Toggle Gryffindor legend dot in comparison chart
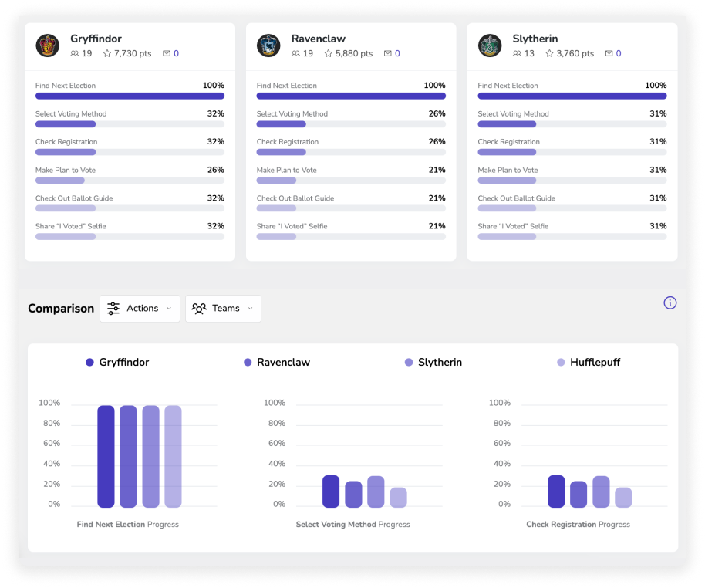 click(89, 362)
